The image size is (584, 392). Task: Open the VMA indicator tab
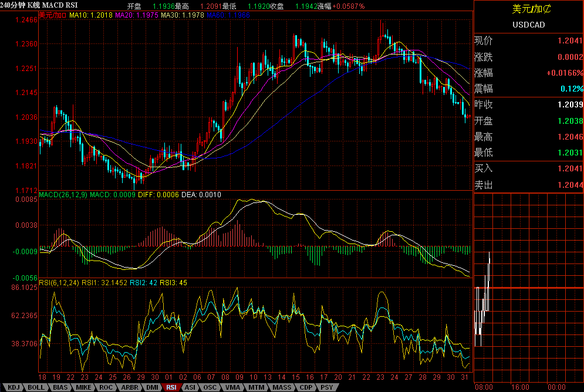pos(232,387)
